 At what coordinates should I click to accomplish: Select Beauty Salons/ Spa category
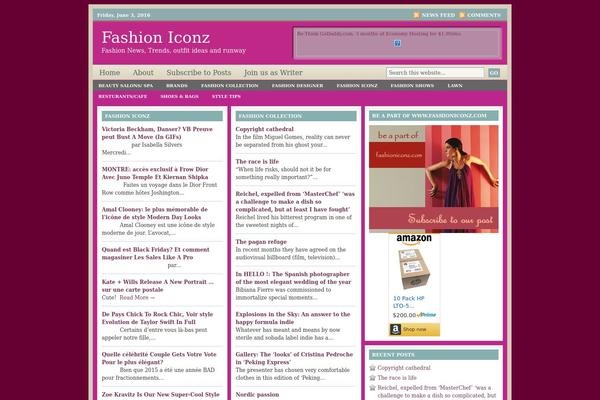click(x=126, y=85)
